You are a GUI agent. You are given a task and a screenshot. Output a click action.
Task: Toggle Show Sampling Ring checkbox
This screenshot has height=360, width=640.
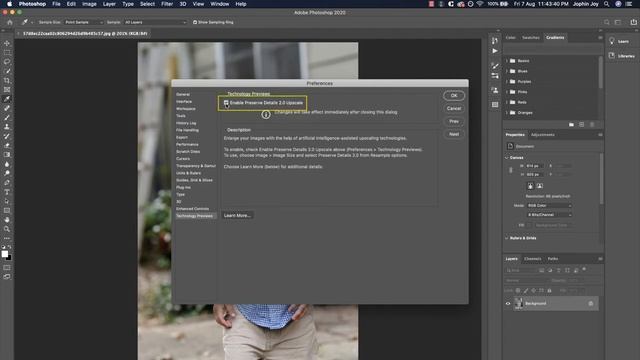195,22
